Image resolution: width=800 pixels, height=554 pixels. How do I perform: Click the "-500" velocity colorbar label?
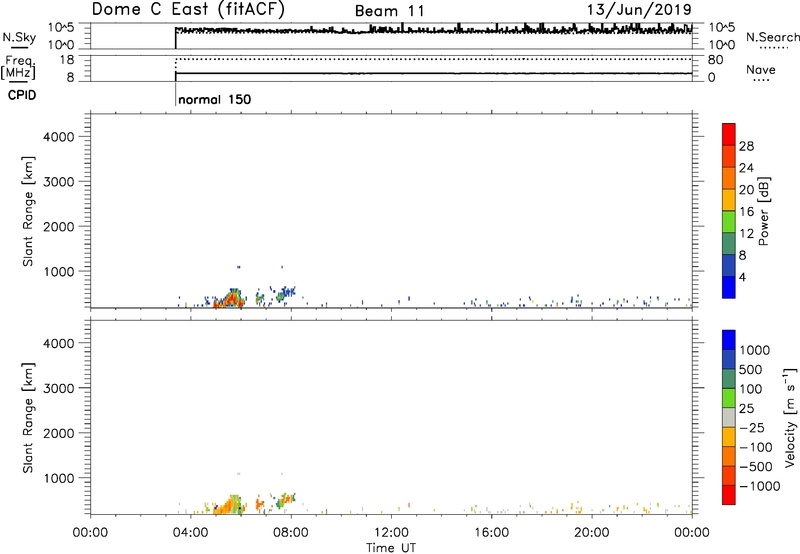pos(756,466)
